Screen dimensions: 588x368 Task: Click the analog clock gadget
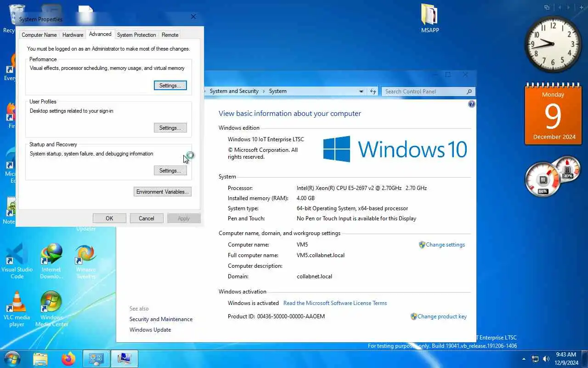point(553,44)
